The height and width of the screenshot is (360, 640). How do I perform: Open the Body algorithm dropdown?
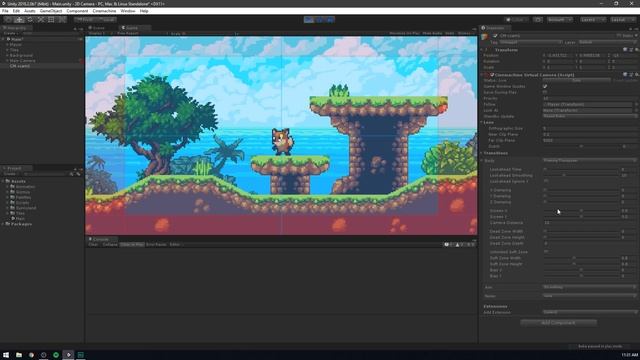589,161
